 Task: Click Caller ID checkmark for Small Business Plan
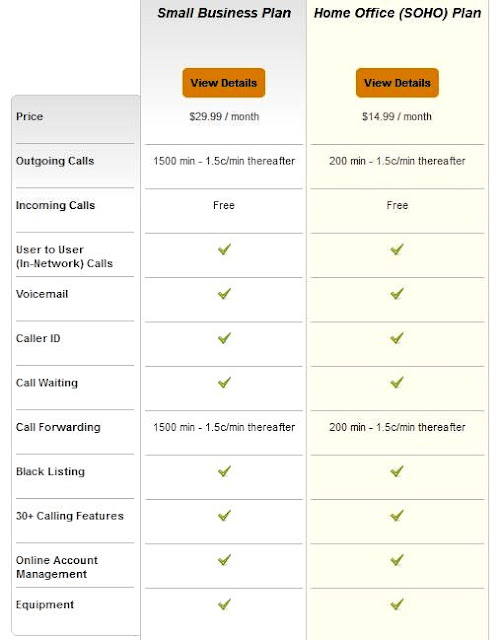point(224,338)
